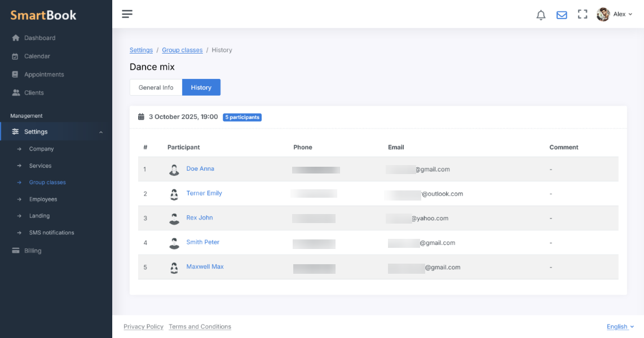Click the Billing card icon
This screenshot has width=644, height=338.
tap(16, 251)
